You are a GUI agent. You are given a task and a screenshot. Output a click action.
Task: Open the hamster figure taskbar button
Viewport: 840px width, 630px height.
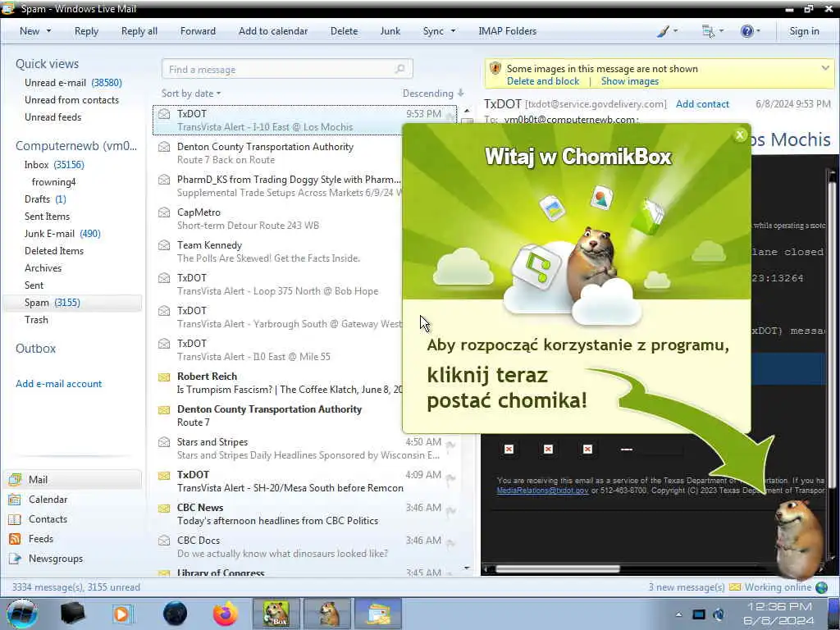pyautogui.click(x=327, y=614)
